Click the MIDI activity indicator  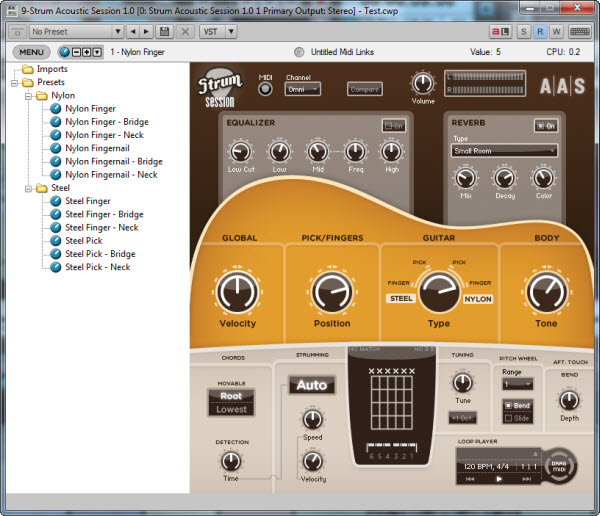pos(265,89)
